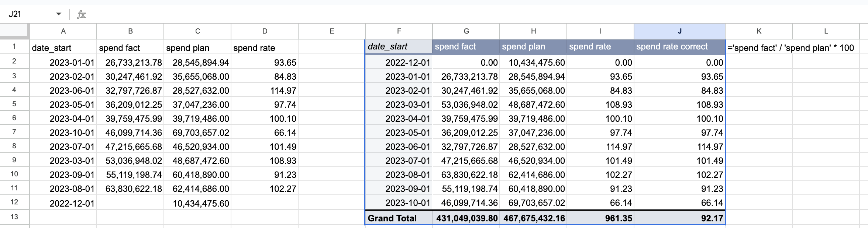868x228 pixels.
Task: Click pivot date 2023-10-01 in column F
Action: 399,203
